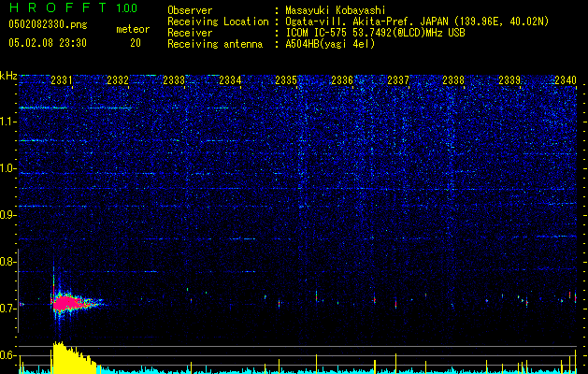The image size is (588, 374).
Task: Click the 2340 time marker
Action: point(566,80)
